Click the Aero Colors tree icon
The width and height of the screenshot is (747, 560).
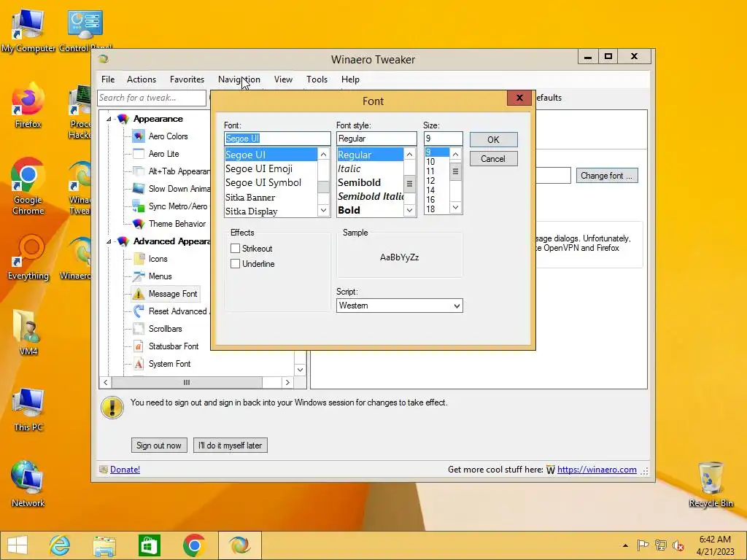tap(138, 136)
